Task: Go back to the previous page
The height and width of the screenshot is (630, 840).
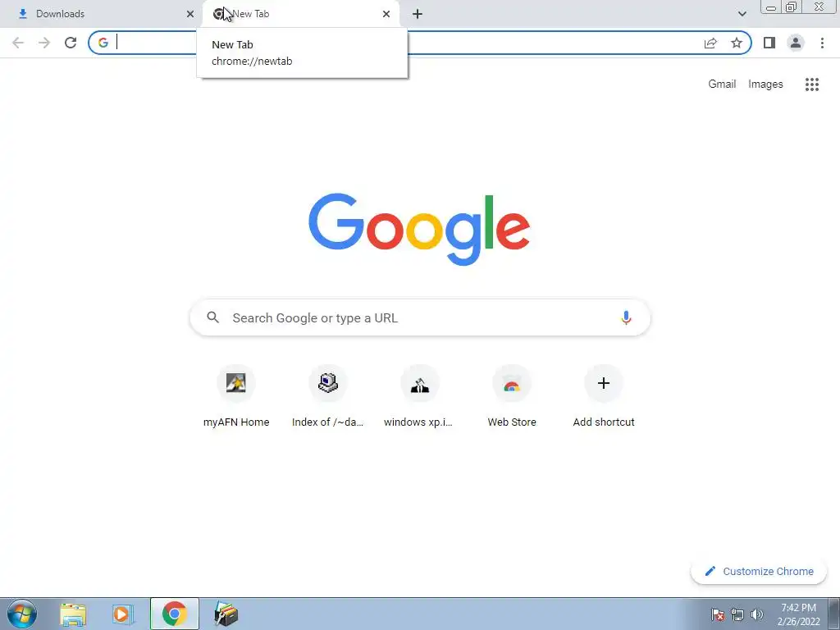Action: (x=18, y=43)
